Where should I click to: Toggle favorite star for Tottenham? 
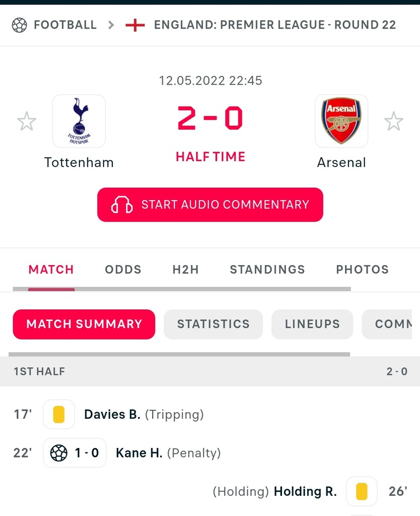pos(27,121)
